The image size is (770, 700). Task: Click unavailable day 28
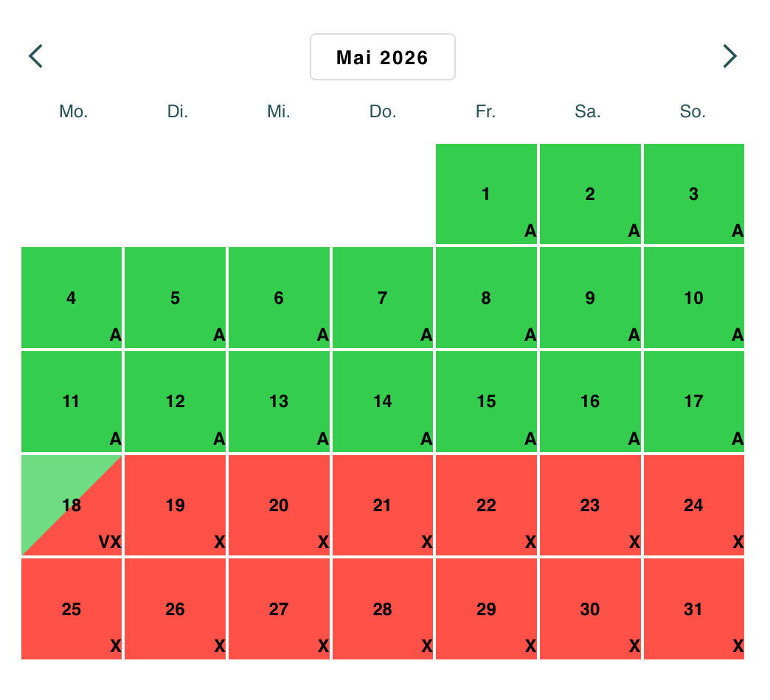click(382, 609)
